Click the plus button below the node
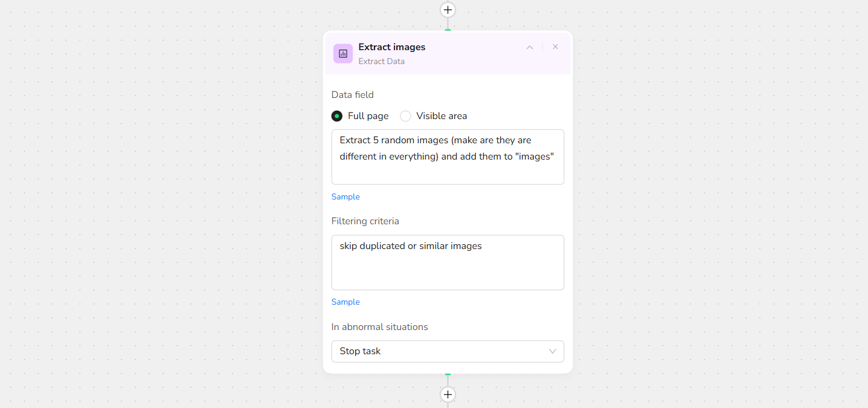868x408 pixels. coord(448,395)
